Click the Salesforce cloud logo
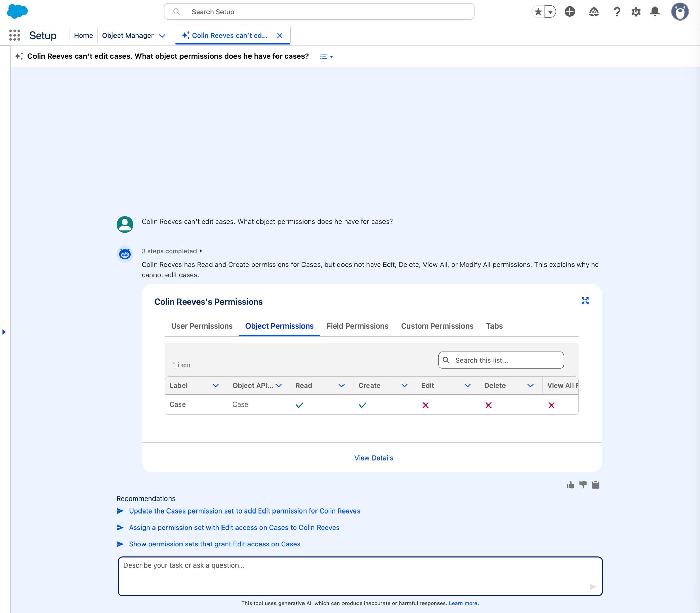This screenshot has height=613, width=700. (x=17, y=12)
